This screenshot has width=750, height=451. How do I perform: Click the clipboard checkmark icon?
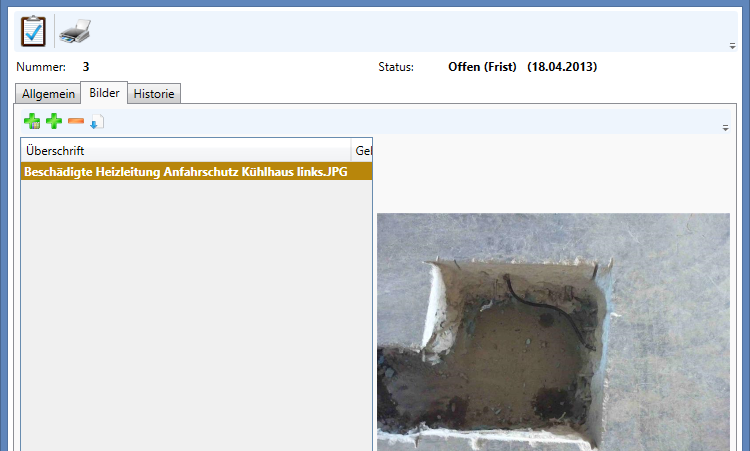(33, 31)
